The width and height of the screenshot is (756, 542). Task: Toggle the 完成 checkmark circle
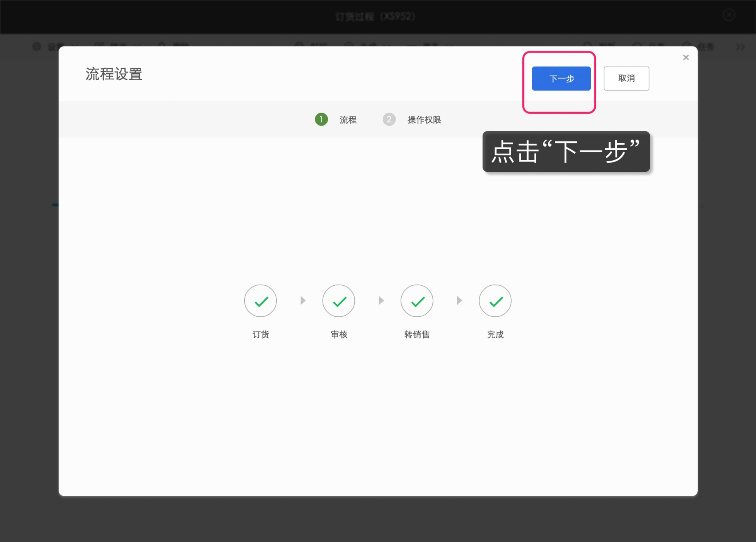click(495, 301)
